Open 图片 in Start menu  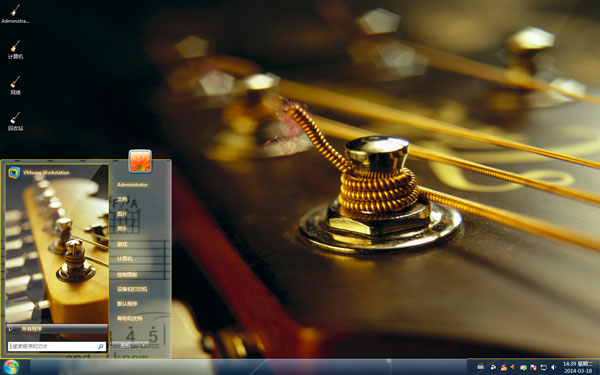pos(122,214)
